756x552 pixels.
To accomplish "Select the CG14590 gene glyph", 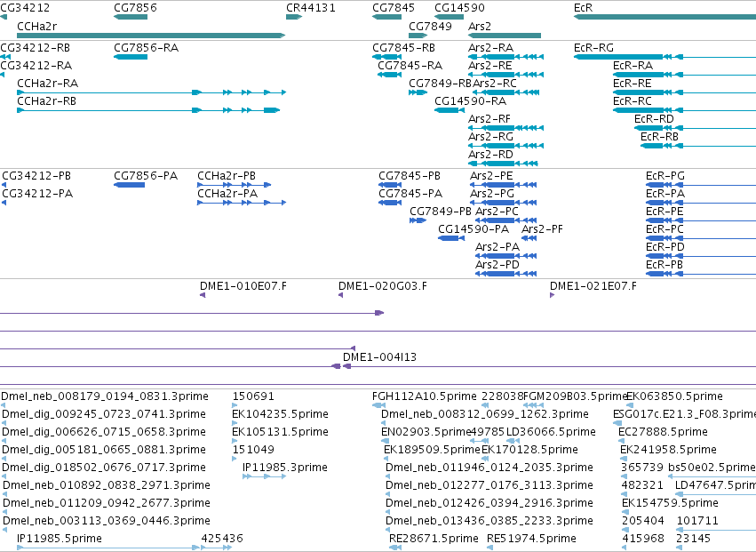I will 449,17.
